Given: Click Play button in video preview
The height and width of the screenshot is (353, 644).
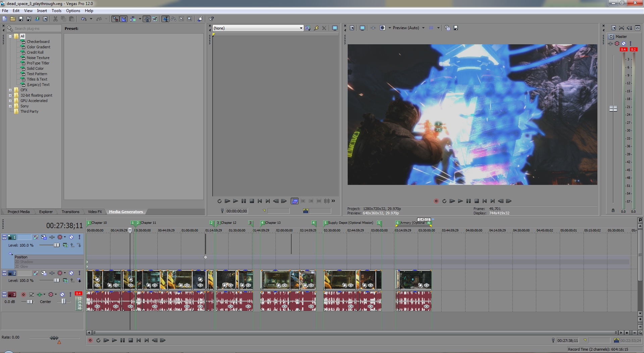Looking at the screenshot, I should click(460, 201).
